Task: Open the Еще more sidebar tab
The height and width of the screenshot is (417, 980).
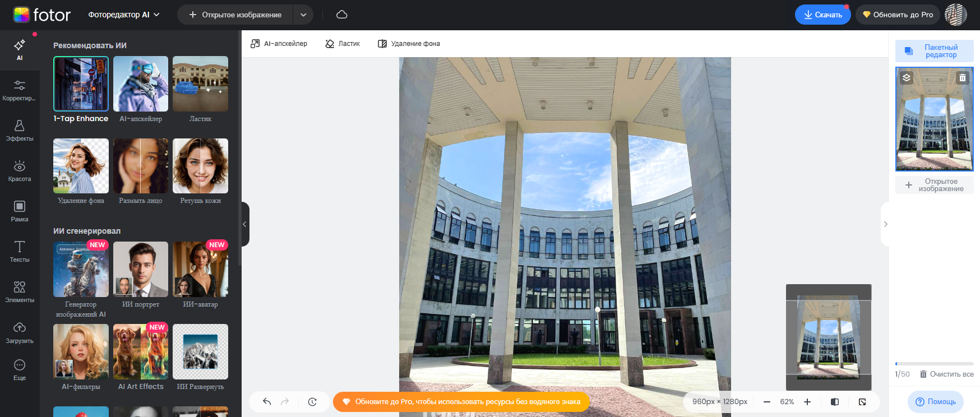Action: (20, 369)
